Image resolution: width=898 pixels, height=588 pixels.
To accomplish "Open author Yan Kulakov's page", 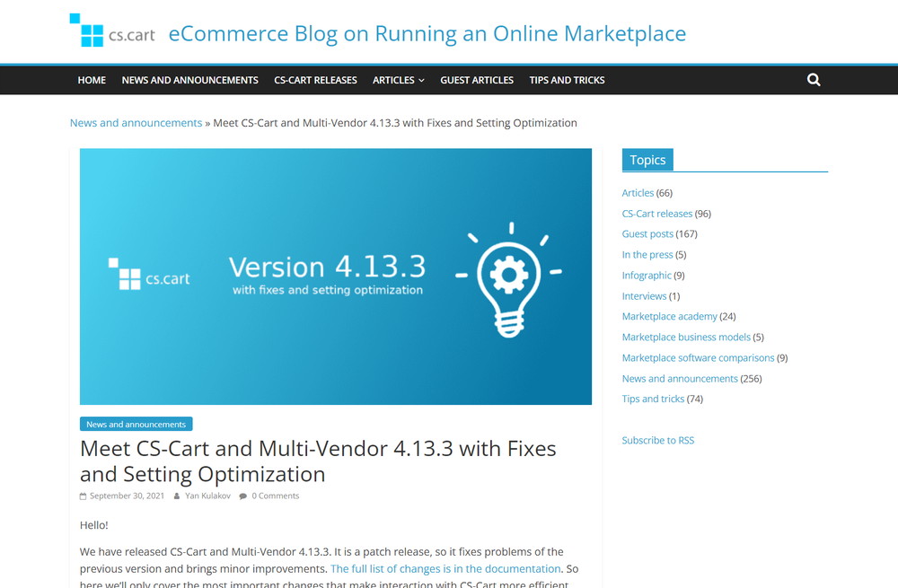I will (207, 496).
